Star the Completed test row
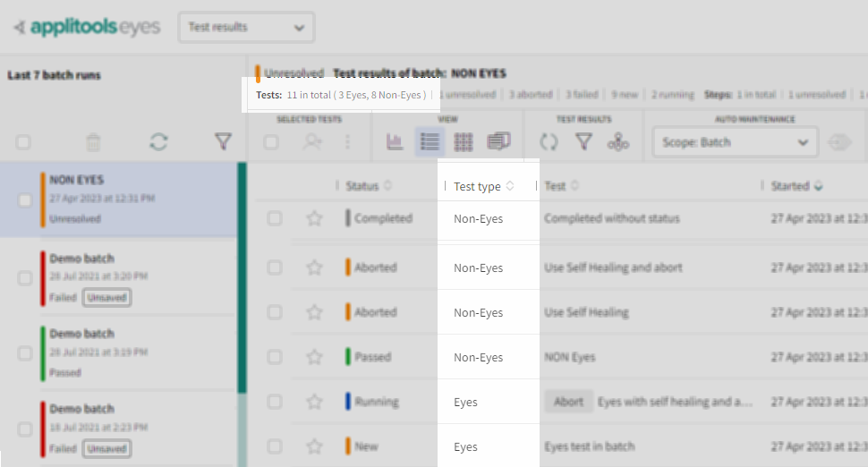The height and width of the screenshot is (467, 868). 314,218
